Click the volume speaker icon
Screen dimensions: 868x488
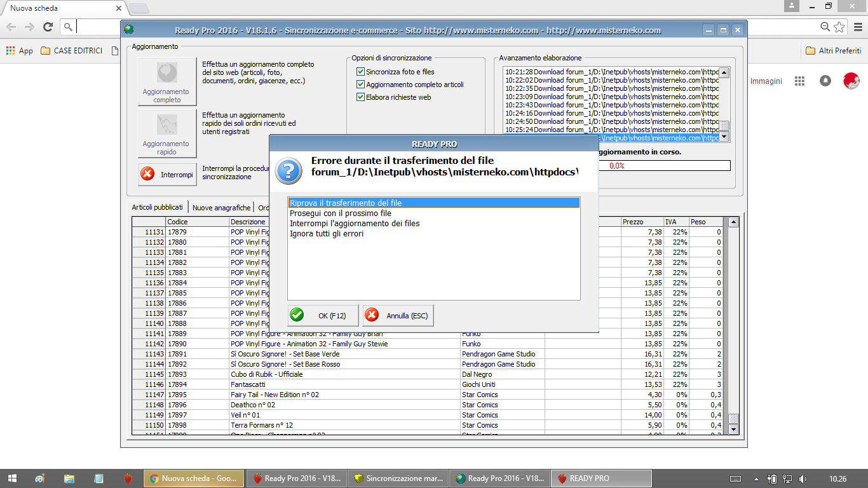pyautogui.click(x=803, y=478)
